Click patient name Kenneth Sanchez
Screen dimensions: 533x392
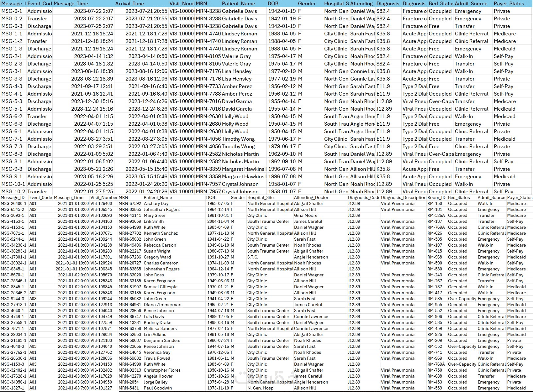point(161,233)
